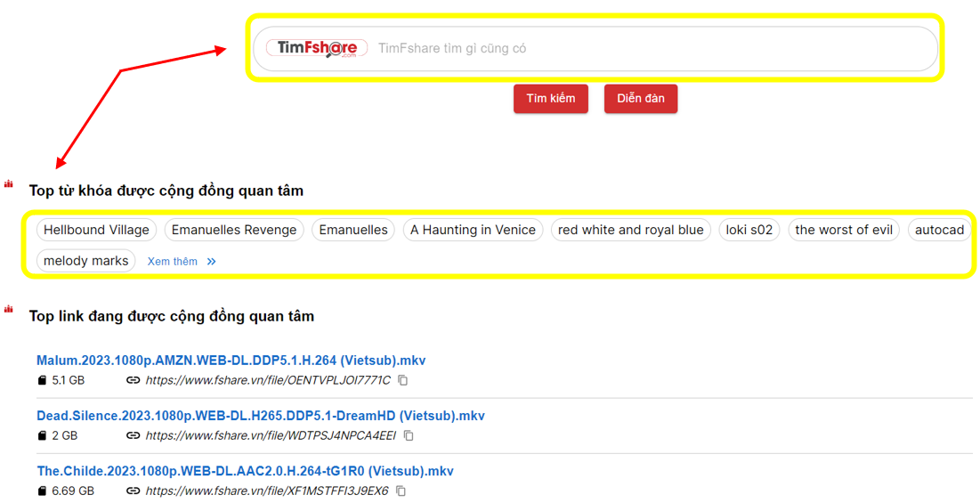The height and width of the screenshot is (503, 980).
Task: Choose the loki s02 keyword tag
Action: 749,230
